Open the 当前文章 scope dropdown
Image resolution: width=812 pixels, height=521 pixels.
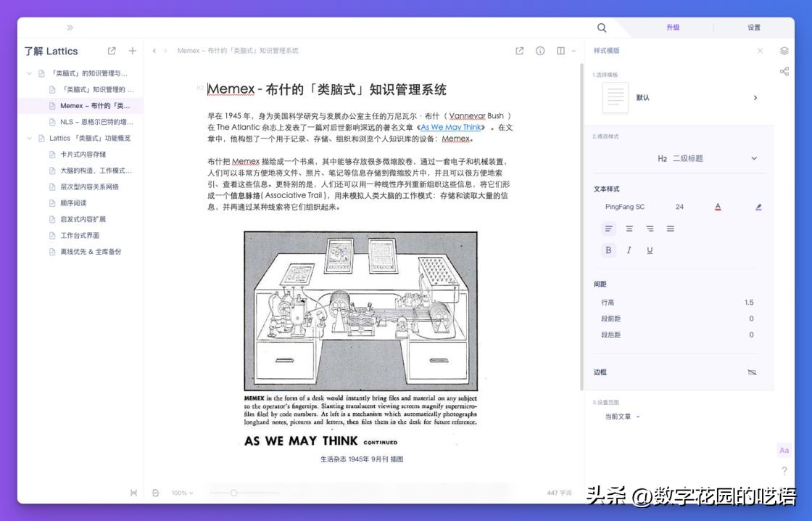623,417
